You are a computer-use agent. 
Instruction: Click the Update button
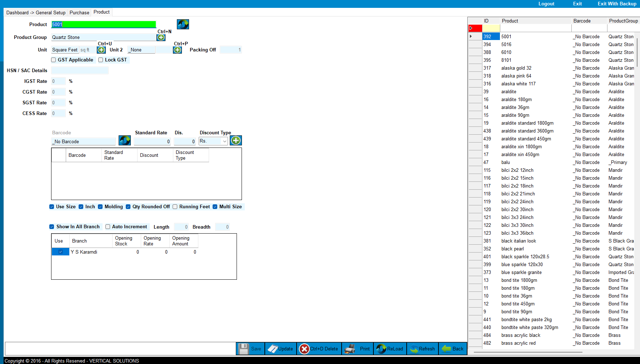click(281, 349)
